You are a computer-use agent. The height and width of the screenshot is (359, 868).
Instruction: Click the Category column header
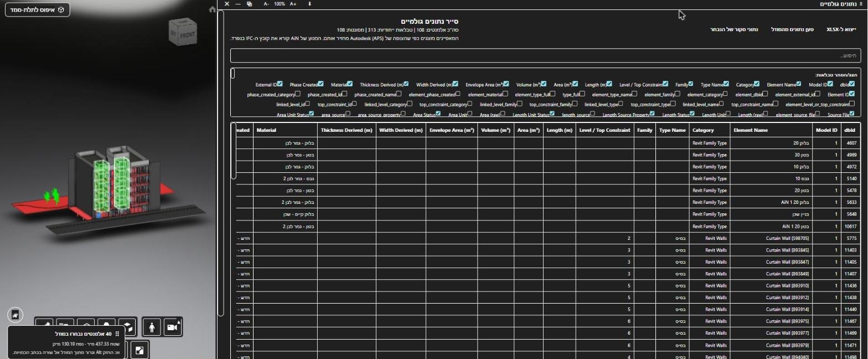click(x=710, y=130)
